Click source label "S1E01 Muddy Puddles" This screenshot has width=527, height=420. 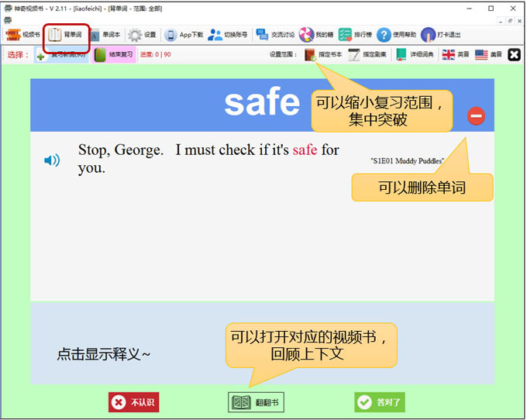(x=408, y=161)
